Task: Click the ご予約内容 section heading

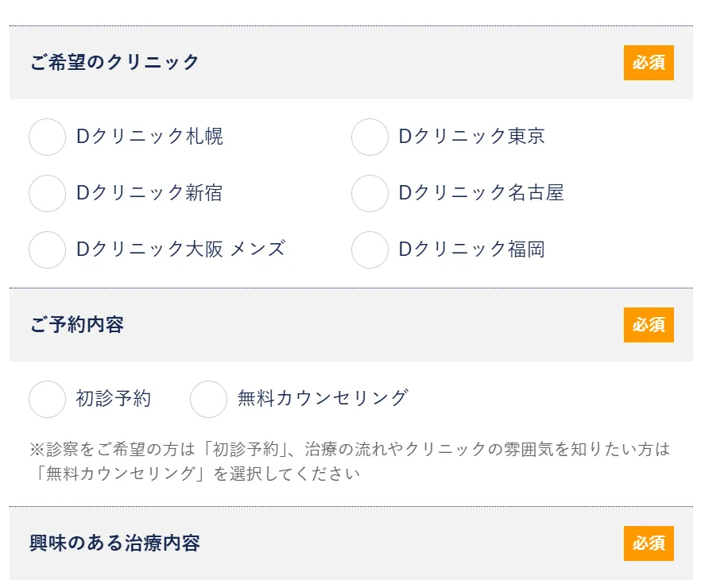Action: point(77,325)
